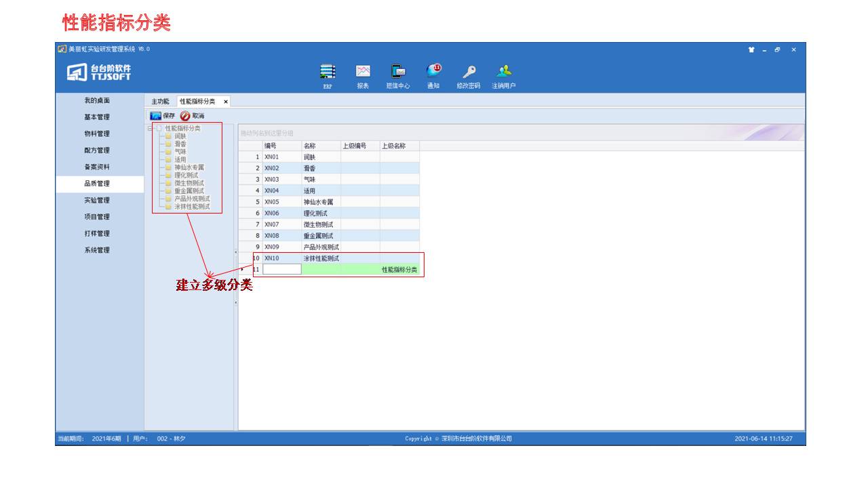Click the 取消 cancel toolbar button

click(192, 116)
